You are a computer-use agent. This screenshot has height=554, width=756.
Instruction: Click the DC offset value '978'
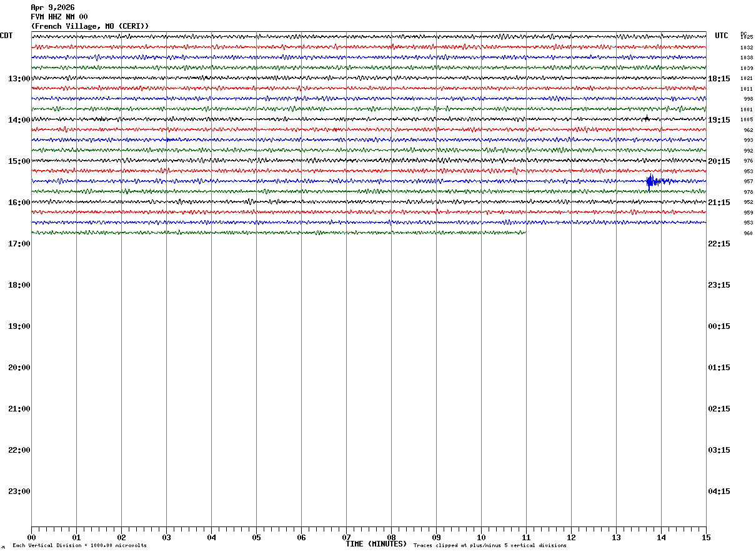click(749, 192)
